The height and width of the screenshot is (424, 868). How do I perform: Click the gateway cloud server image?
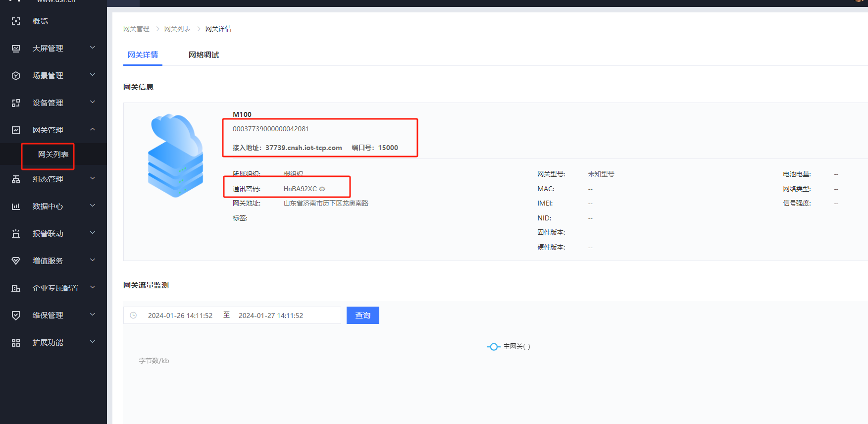point(176,156)
